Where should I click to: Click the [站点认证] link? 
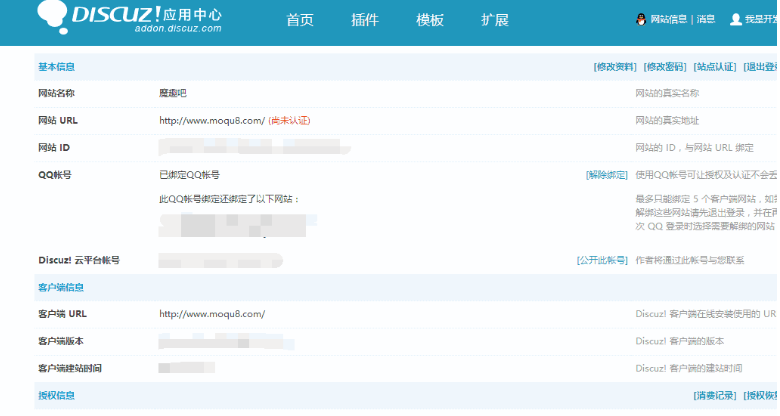click(714, 67)
